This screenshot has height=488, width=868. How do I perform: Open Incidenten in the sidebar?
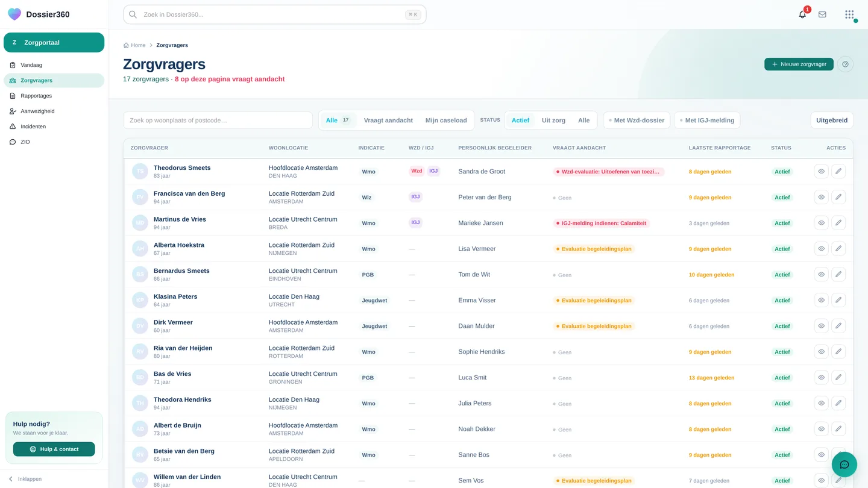(54, 127)
